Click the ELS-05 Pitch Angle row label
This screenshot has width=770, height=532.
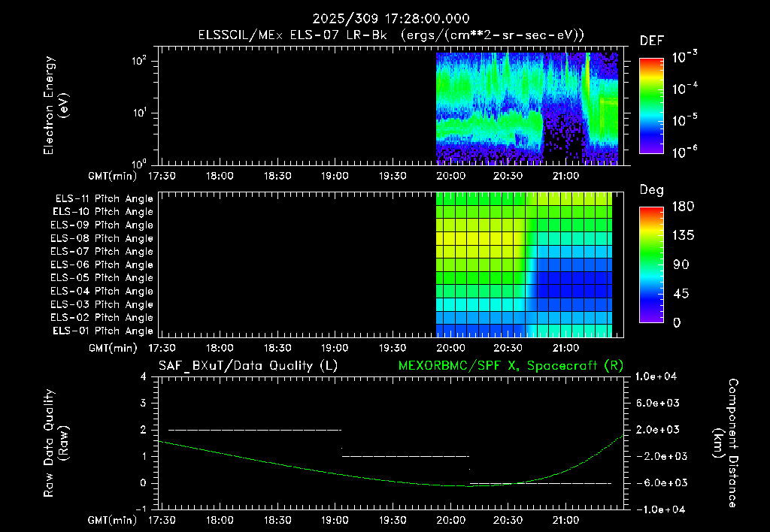[x=102, y=278]
